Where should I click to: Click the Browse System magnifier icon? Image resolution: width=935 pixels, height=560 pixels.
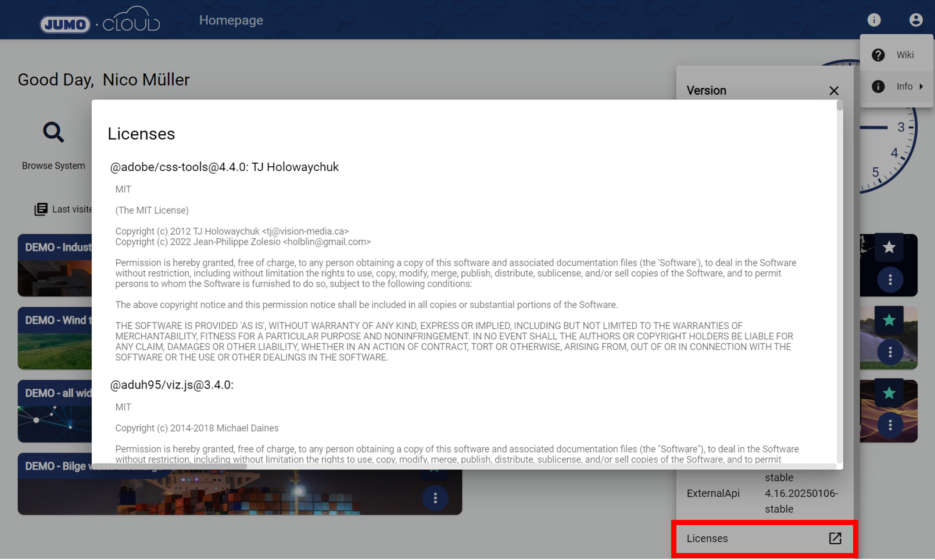click(x=53, y=132)
